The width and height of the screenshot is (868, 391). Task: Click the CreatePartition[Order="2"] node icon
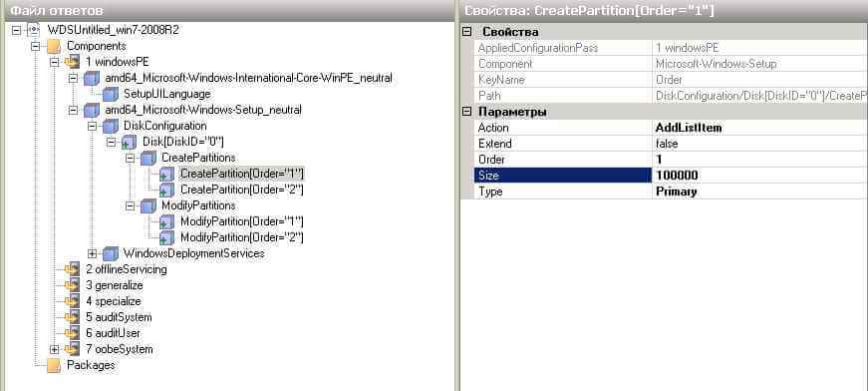166,190
